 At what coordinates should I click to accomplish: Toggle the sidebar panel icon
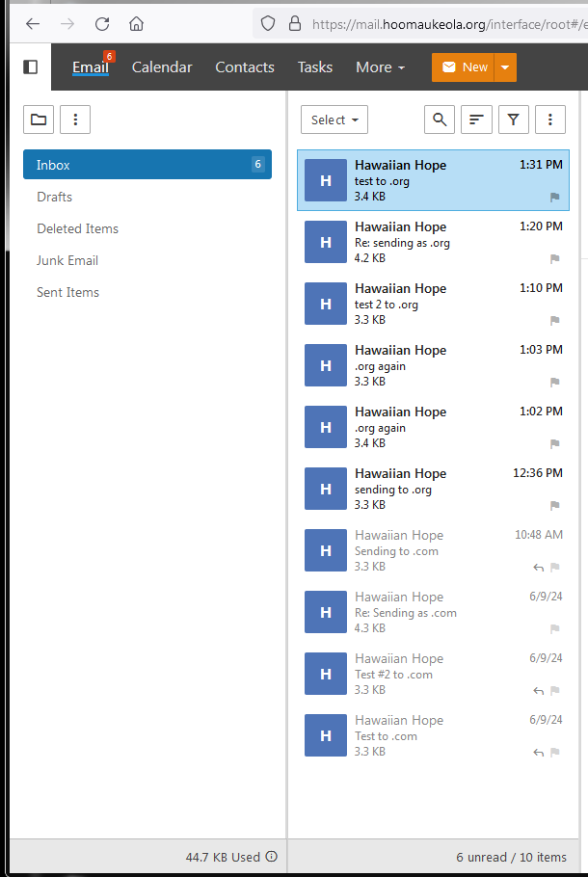click(30, 66)
